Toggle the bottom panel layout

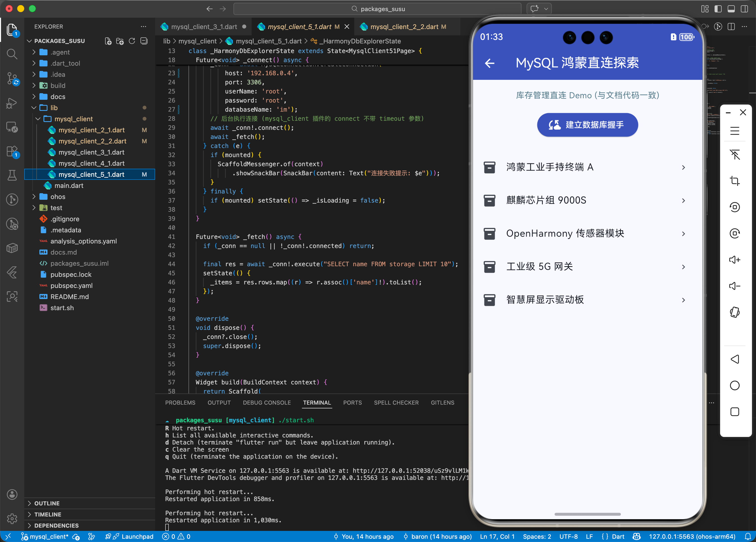[x=731, y=9]
